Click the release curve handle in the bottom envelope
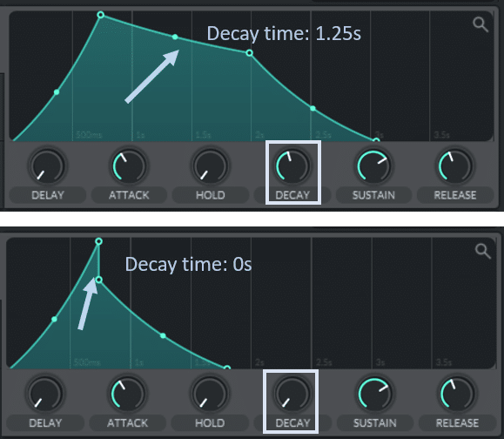504x439 pixels. pos(163,335)
